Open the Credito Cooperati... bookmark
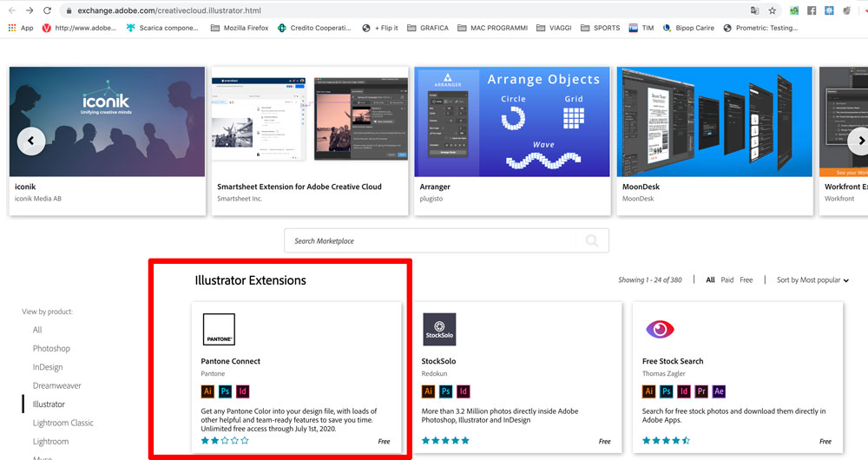Viewport: 868px width, 460px height. pos(314,28)
